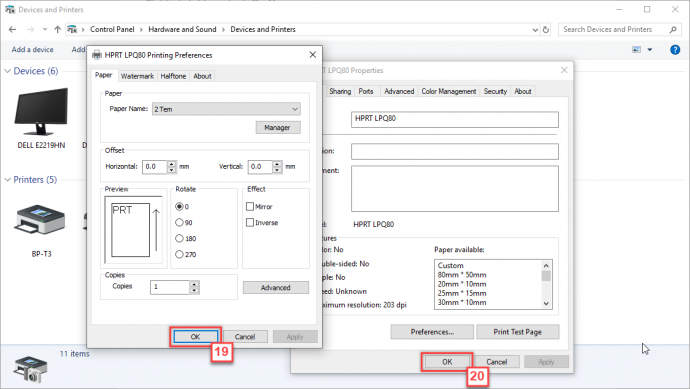Screen dimensions: 690x389
Task: Open recent locations chevron beside forward arrow
Action: pyautogui.click(x=45, y=29)
